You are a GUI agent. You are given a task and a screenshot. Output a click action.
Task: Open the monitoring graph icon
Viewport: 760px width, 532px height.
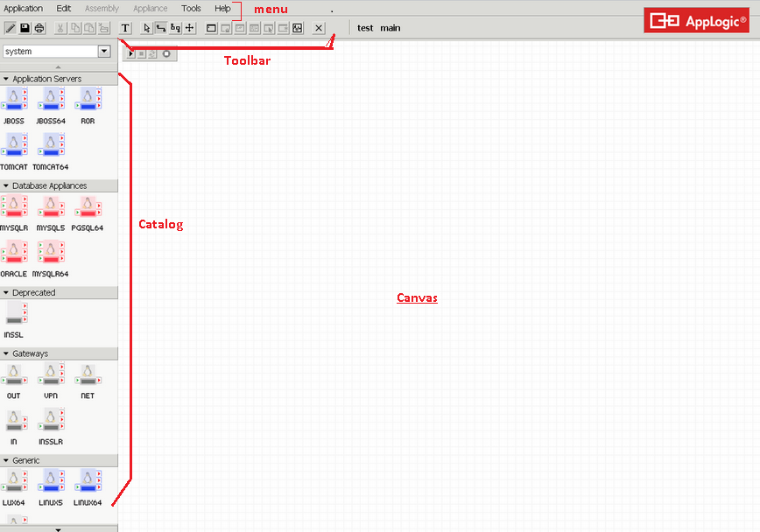tap(297, 28)
